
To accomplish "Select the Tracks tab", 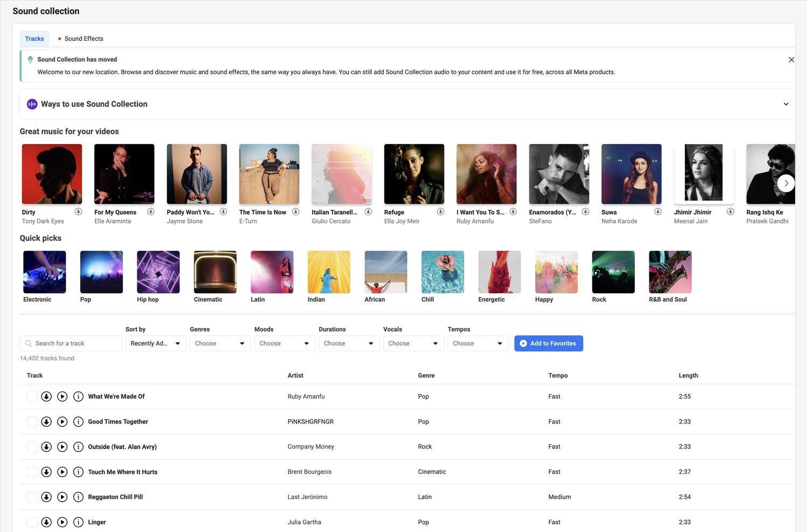I will pos(34,38).
